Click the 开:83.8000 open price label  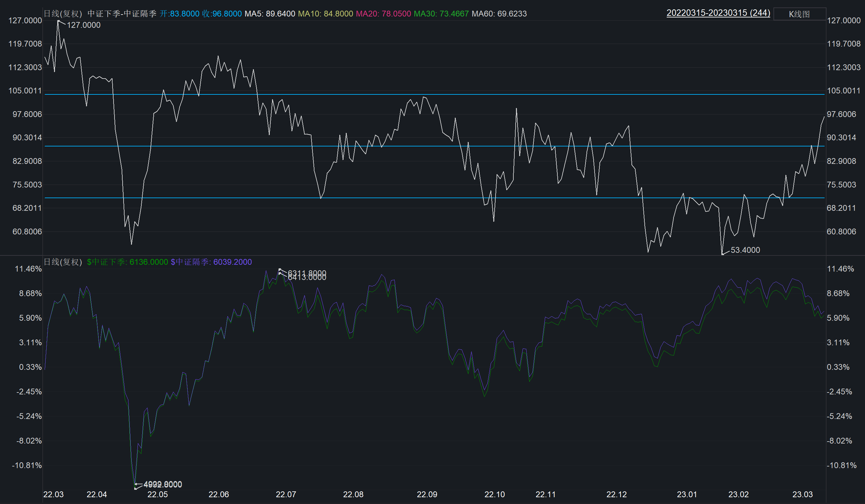179,14
